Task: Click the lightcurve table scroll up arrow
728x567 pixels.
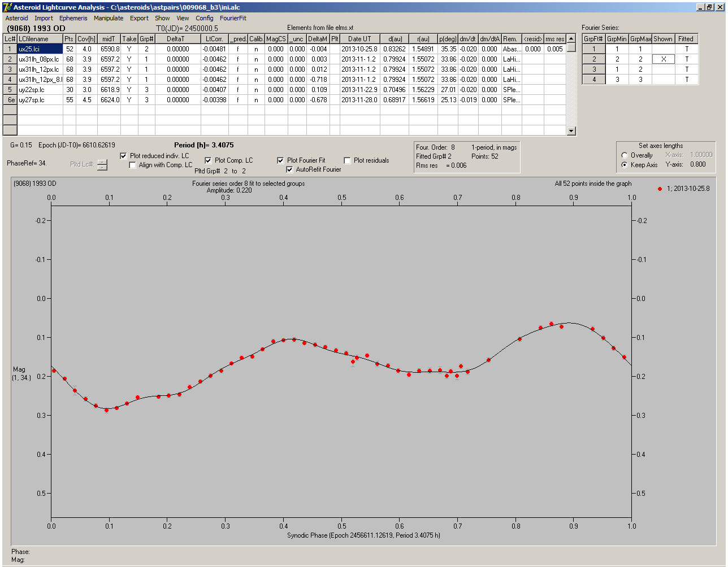Action: click(x=571, y=38)
